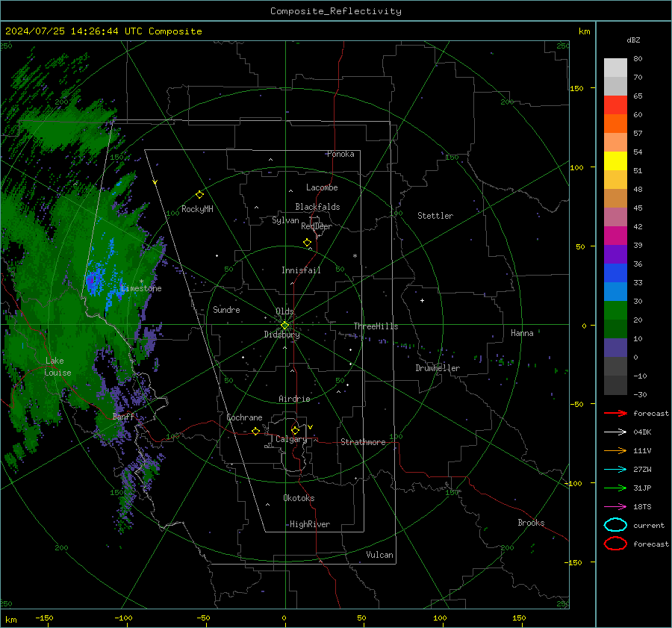Click the ThreeHills label
The width and height of the screenshot is (672, 628).
pyautogui.click(x=376, y=326)
